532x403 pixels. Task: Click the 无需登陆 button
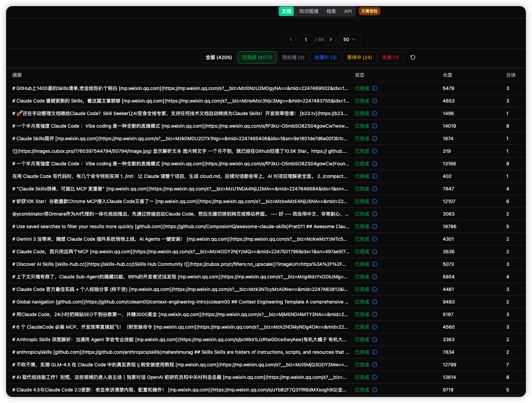(x=369, y=11)
